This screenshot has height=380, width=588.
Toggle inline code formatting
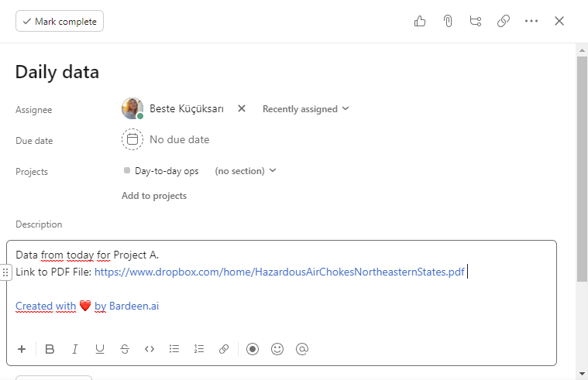tap(150, 349)
